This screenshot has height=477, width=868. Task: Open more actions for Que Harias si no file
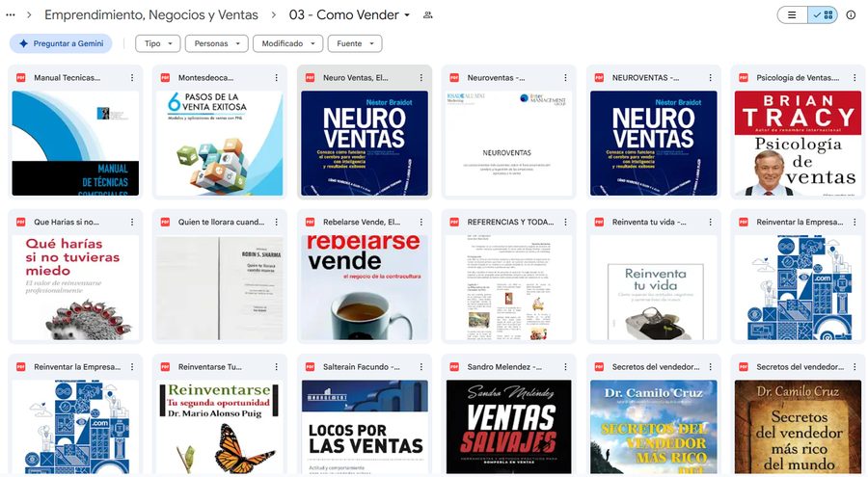[132, 222]
